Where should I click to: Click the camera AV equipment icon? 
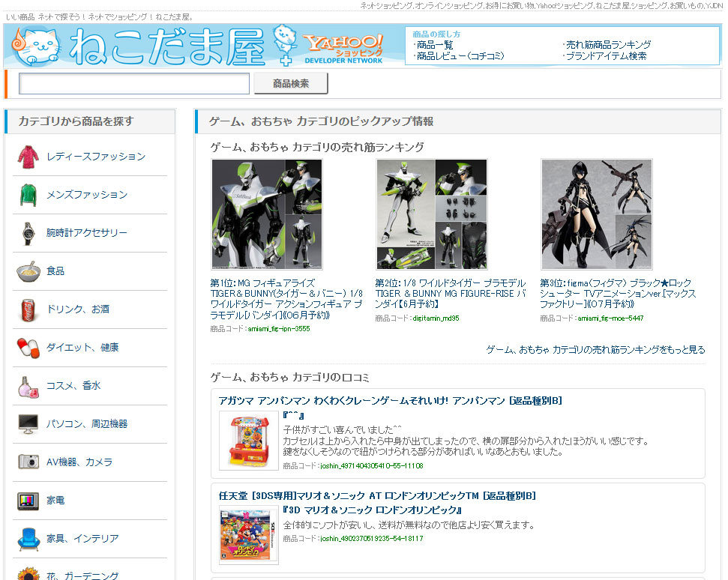click(28, 462)
